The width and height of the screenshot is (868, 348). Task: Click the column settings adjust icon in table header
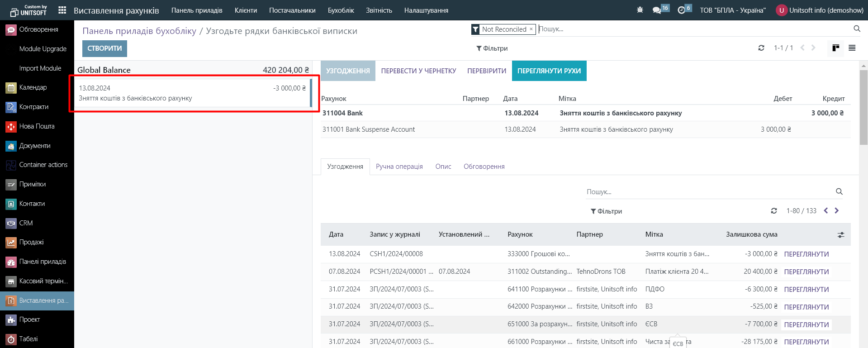click(841, 235)
